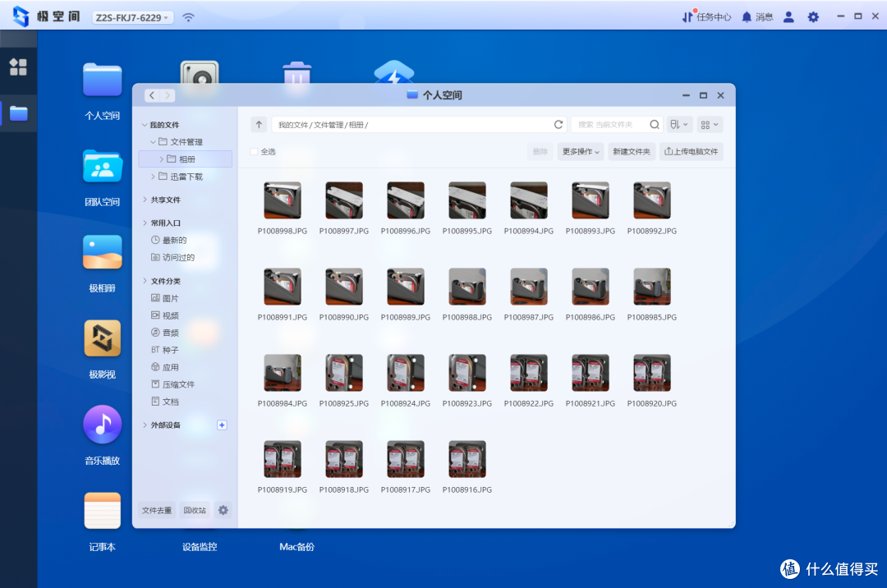Image resolution: width=887 pixels, height=588 pixels.
Task: Expand the 外部设备 section
Action: tap(145, 425)
